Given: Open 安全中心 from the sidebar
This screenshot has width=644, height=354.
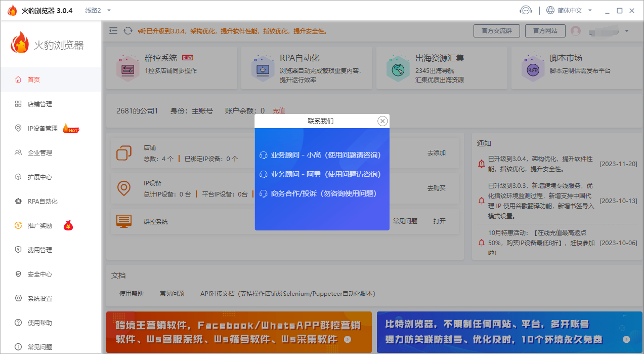Looking at the screenshot, I should click(40, 274).
